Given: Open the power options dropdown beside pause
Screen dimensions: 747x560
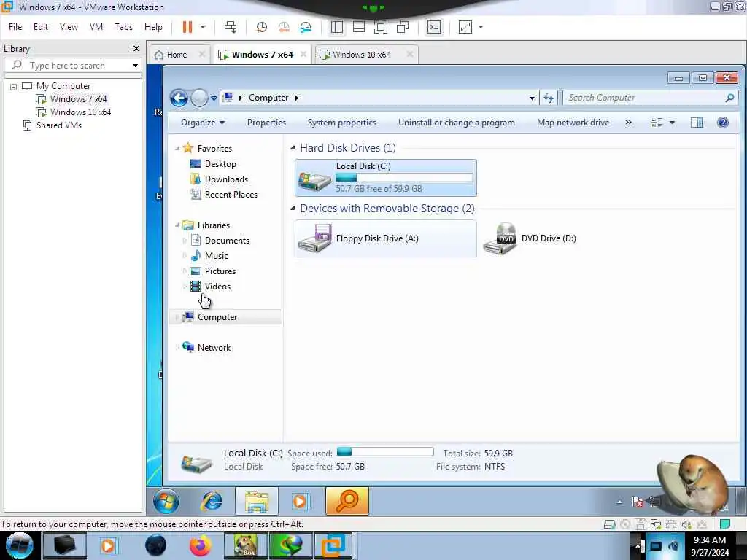Looking at the screenshot, I should pyautogui.click(x=203, y=27).
